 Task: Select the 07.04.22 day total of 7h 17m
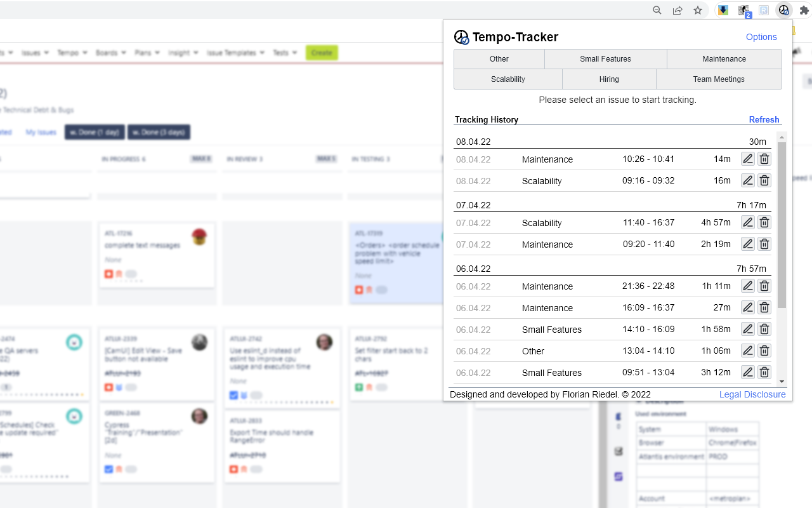click(x=751, y=205)
